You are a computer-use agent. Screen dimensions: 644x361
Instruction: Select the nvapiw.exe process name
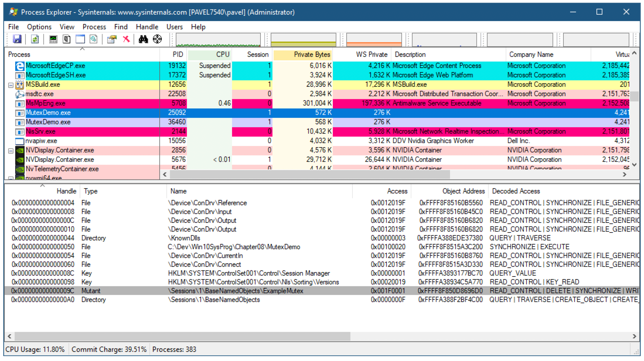(41, 141)
